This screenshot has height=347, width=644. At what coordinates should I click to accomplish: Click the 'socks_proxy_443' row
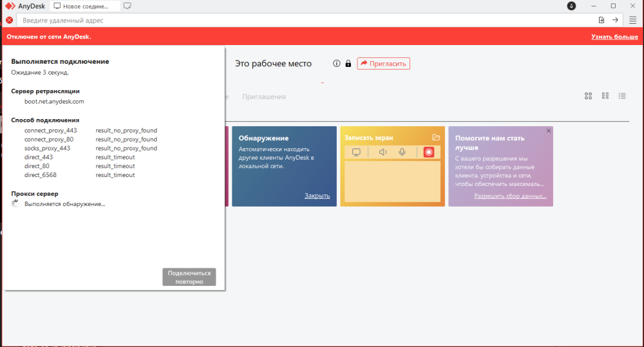pyautogui.click(x=91, y=148)
